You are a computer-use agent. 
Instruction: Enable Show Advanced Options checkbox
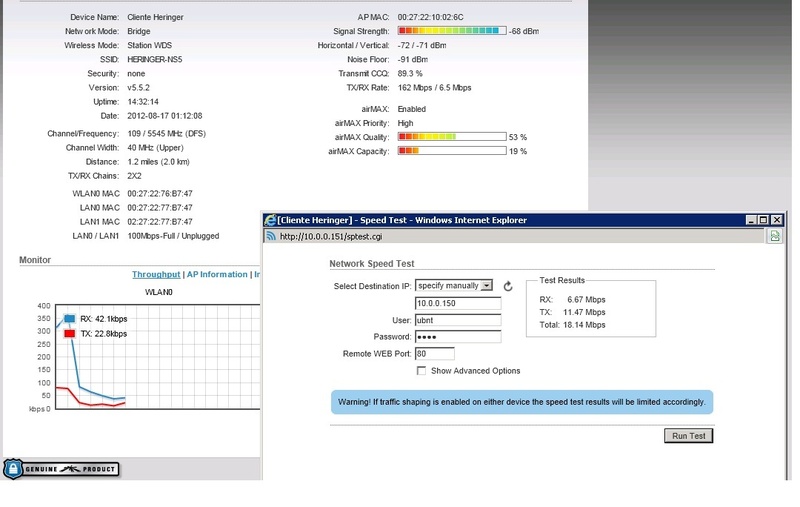[421, 371]
